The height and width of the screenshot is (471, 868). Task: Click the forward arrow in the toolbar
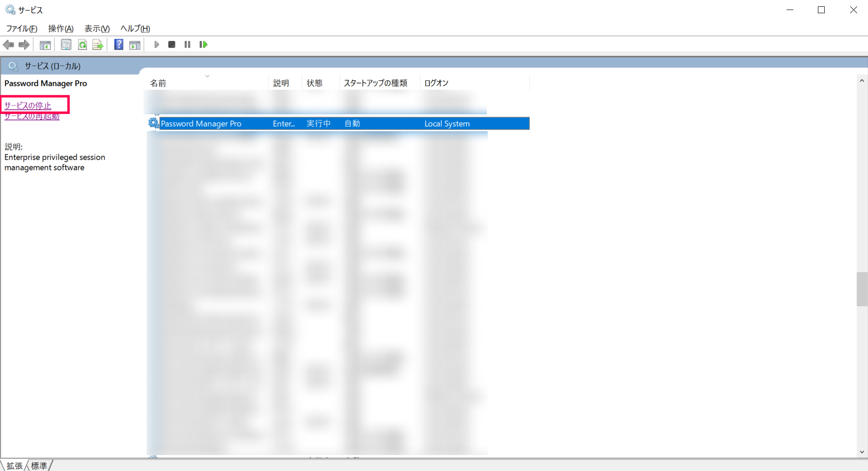pyautogui.click(x=24, y=45)
